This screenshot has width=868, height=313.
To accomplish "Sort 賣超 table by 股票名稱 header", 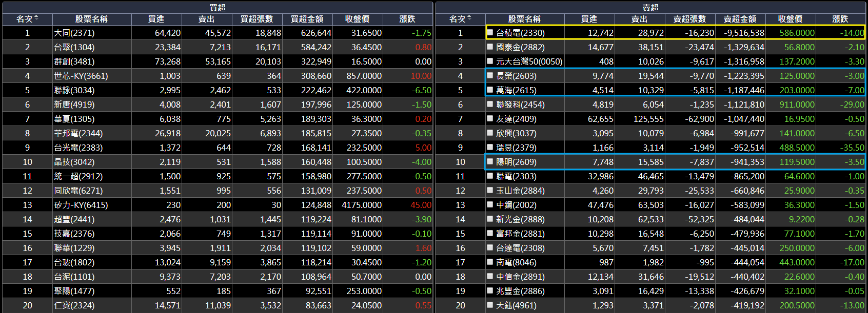I will pos(524,19).
